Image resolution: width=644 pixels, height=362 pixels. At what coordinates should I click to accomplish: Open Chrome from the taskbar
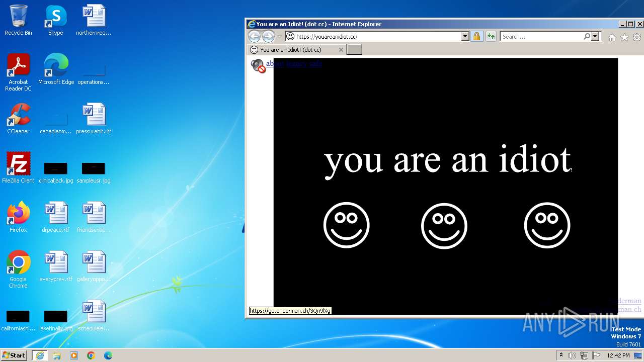tap(91, 355)
